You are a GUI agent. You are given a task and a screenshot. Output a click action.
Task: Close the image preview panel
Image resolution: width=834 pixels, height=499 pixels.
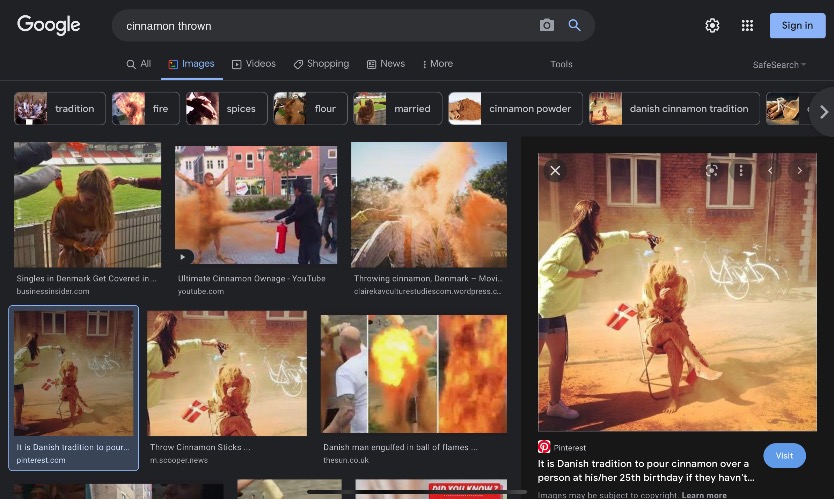555,171
